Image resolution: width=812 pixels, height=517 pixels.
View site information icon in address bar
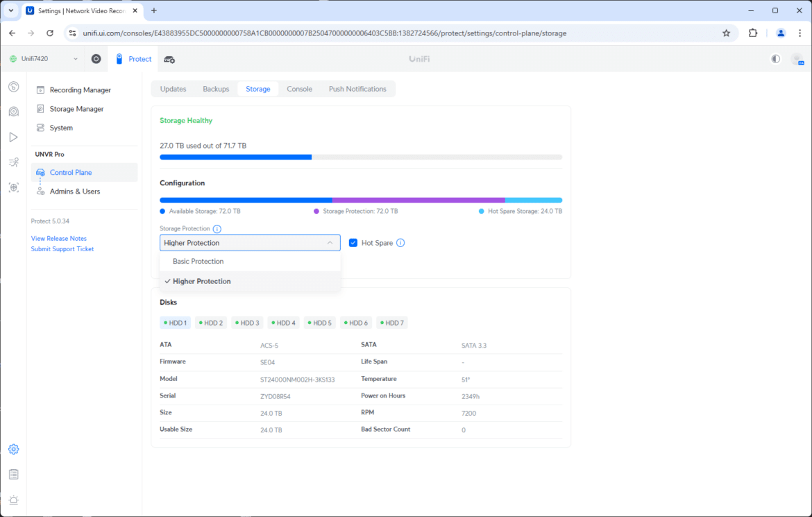tap(72, 33)
